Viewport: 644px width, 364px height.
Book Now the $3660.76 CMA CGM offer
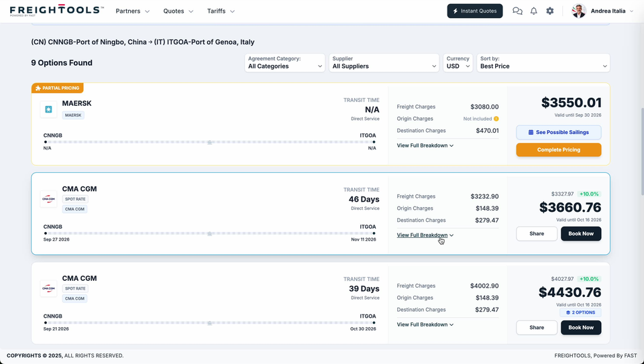581,233
